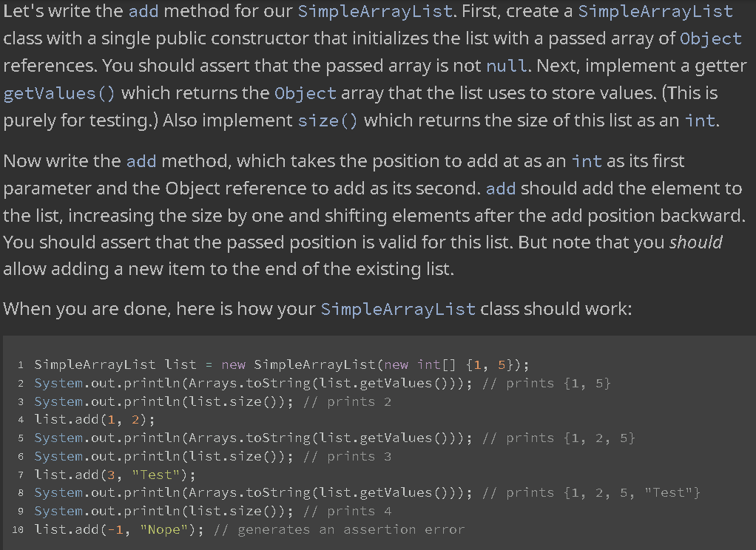Select line number 1 in code block
The width and height of the screenshot is (756, 550).
pyautogui.click(x=20, y=364)
